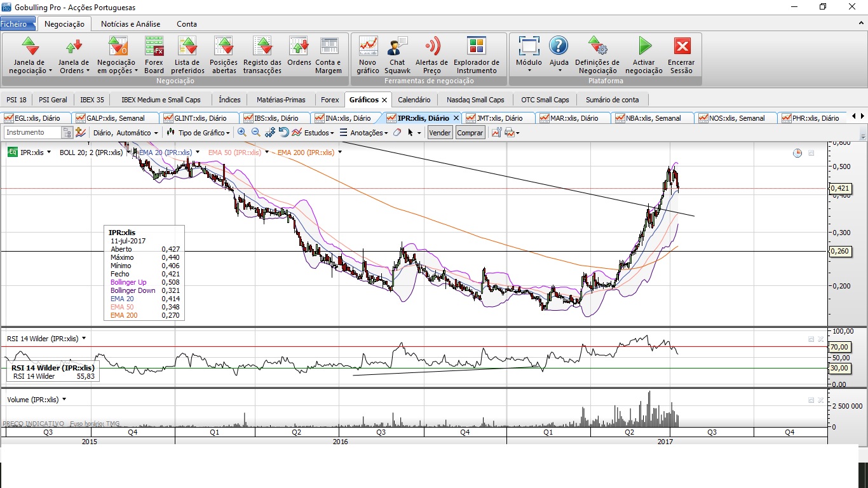This screenshot has width=868, height=488.
Task: Click the zoom in magnifier icon
Action: pyautogui.click(x=241, y=132)
